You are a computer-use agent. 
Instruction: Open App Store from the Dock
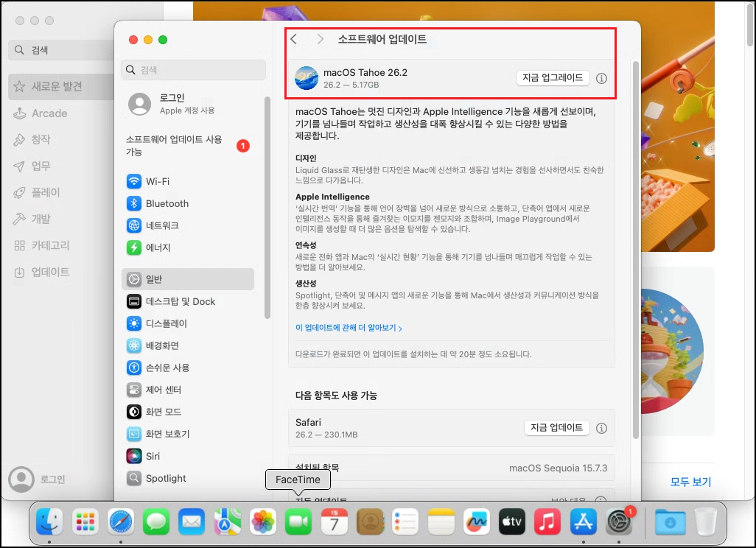(x=584, y=521)
